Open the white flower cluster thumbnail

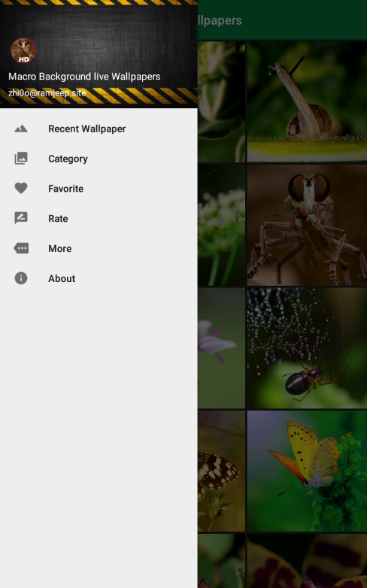[221, 225]
